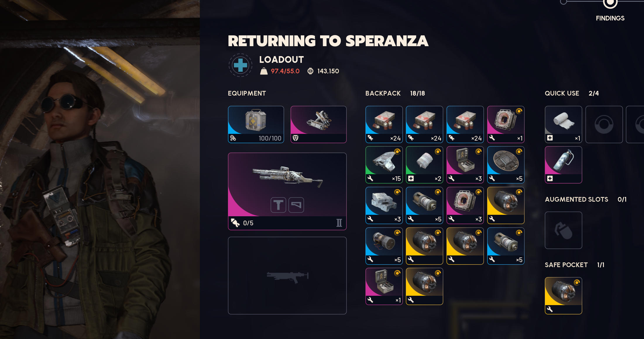Click the T-shaped attachment slot on the weapon
Viewport: 644px width, 339px height.
tap(278, 205)
